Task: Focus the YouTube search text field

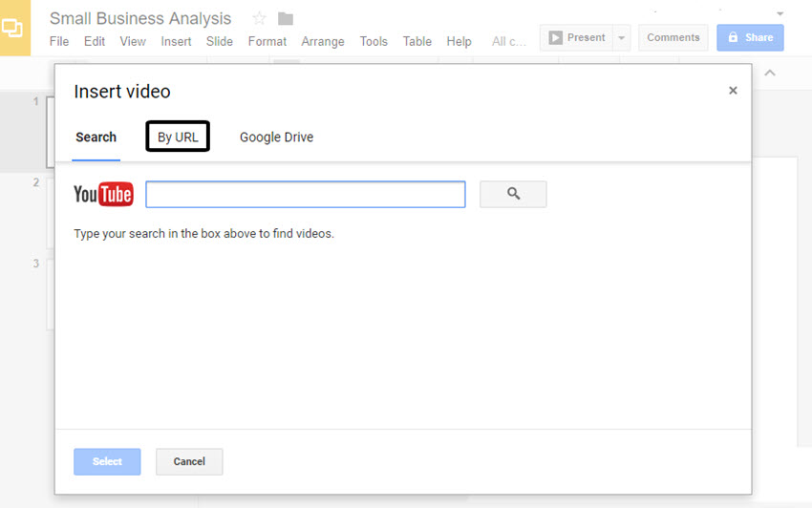Action: pyautogui.click(x=306, y=194)
